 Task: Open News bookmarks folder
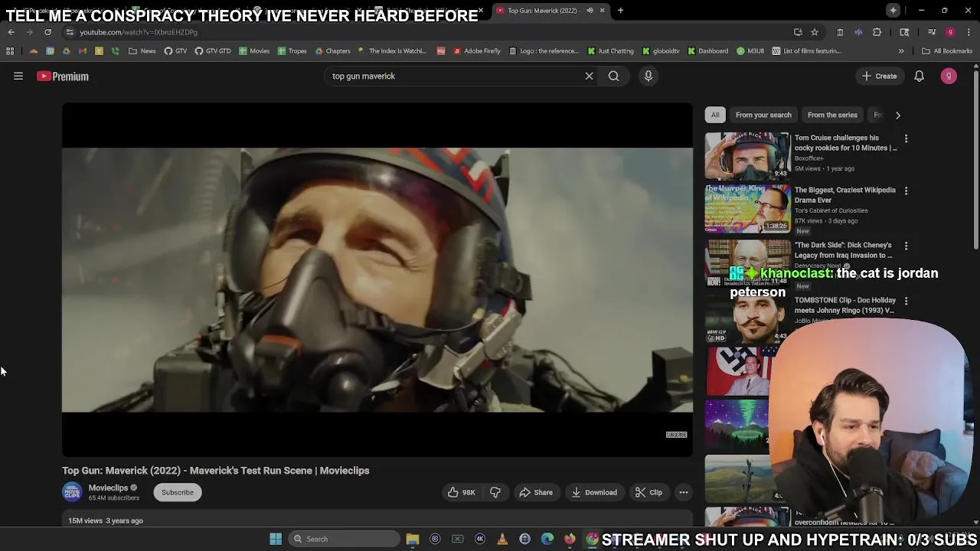[142, 51]
